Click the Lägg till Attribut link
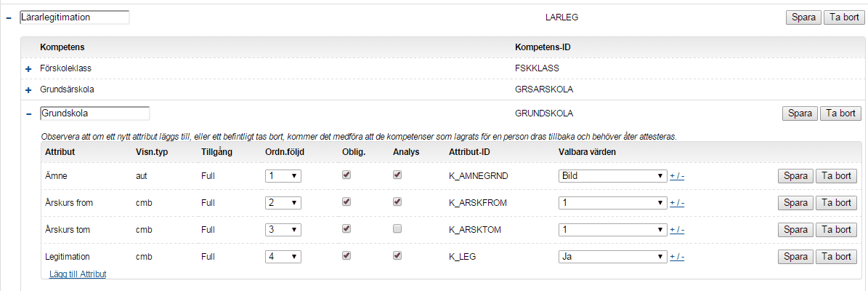 [x=78, y=274]
